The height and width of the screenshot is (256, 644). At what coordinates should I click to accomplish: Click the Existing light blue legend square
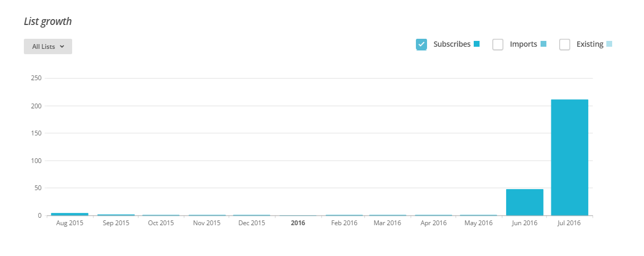[609, 44]
